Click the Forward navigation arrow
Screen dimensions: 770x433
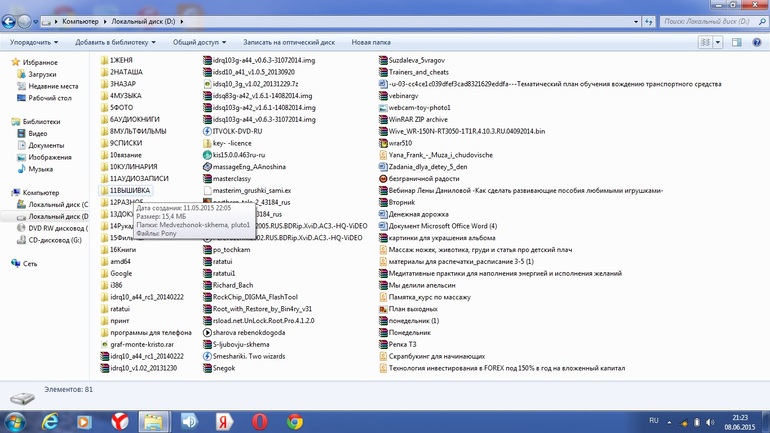click(x=24, y=21)
